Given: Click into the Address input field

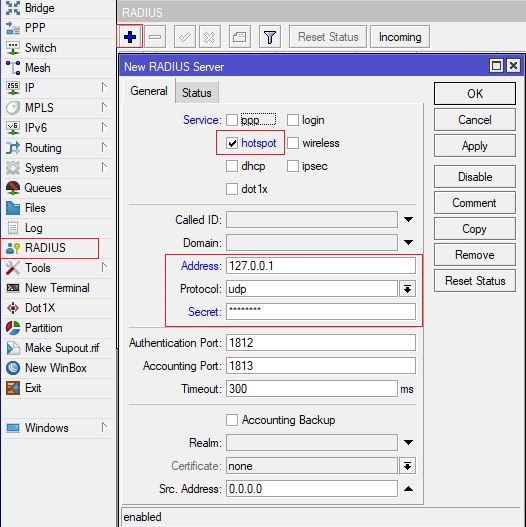Looking at the screenshot, I should 321,266.
